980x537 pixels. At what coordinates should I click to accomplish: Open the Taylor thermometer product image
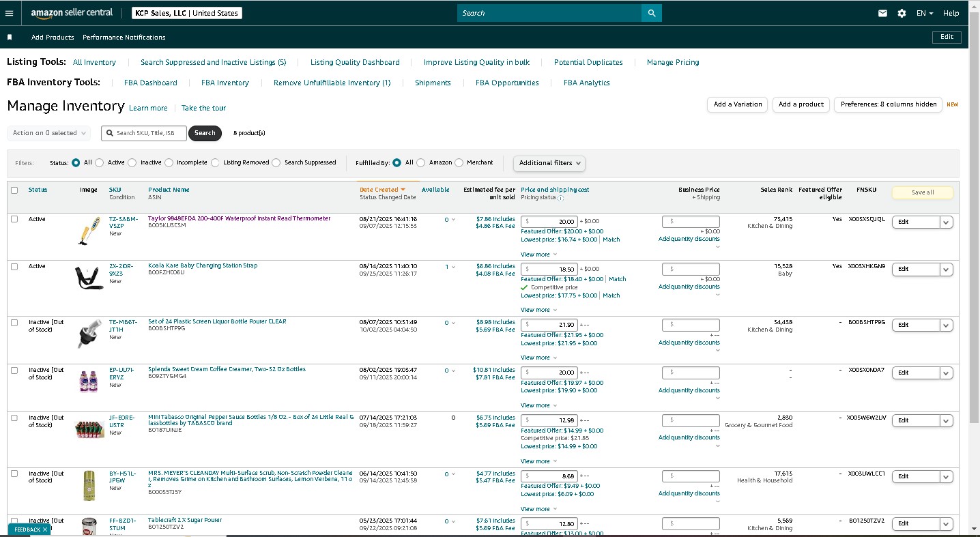[88, 231]
